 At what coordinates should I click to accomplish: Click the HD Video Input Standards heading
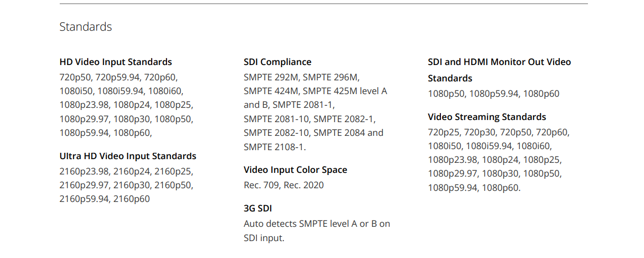click(x=116, y=62)
